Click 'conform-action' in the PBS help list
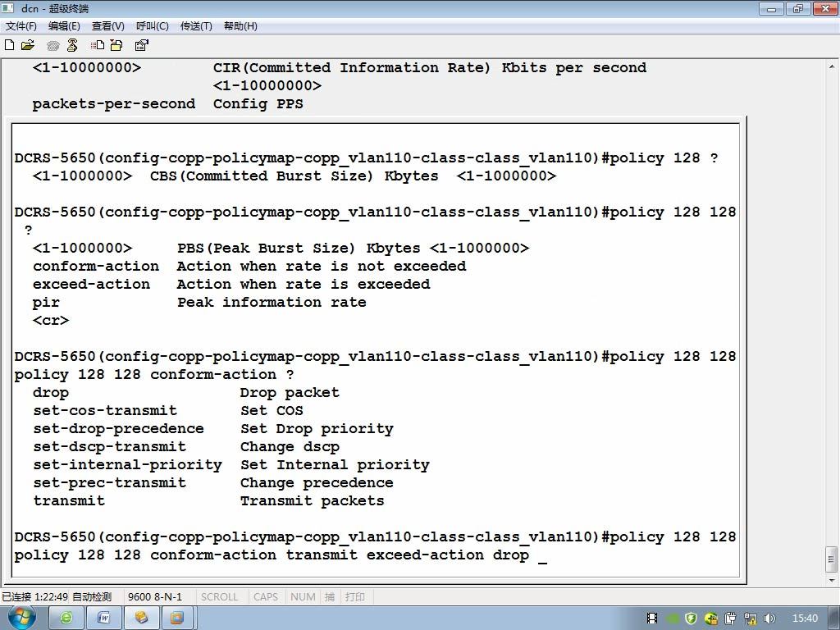Image resolution: width=840 pixels, height=630 pixels. pos(96,267)
